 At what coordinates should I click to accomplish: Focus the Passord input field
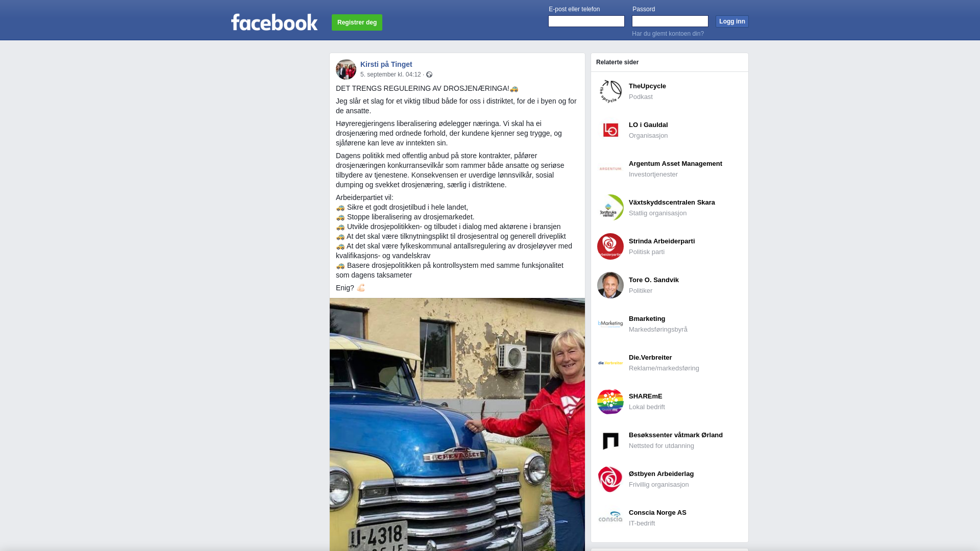coord(670,21)
